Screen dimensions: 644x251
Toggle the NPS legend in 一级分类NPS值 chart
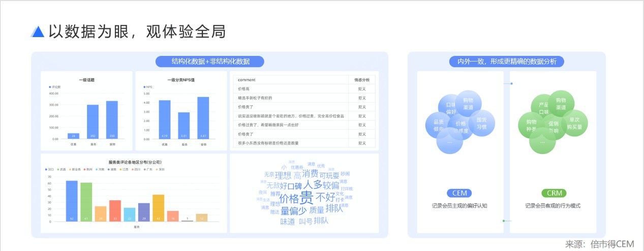coord(148,87)
